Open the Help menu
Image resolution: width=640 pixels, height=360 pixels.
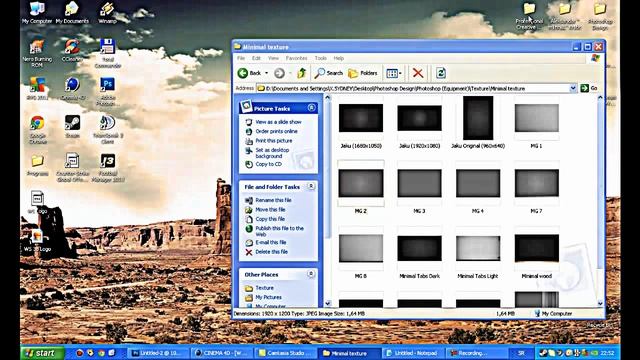[339, 58]
